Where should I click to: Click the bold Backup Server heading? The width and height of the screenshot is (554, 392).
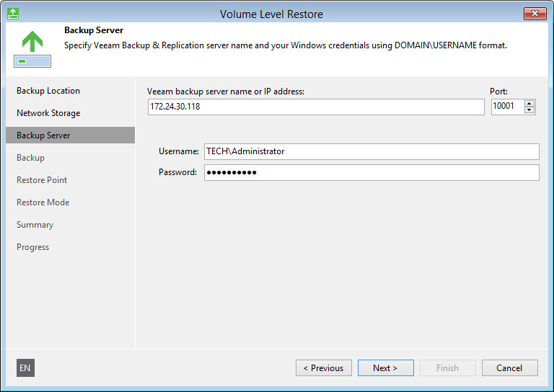point(94,30)
